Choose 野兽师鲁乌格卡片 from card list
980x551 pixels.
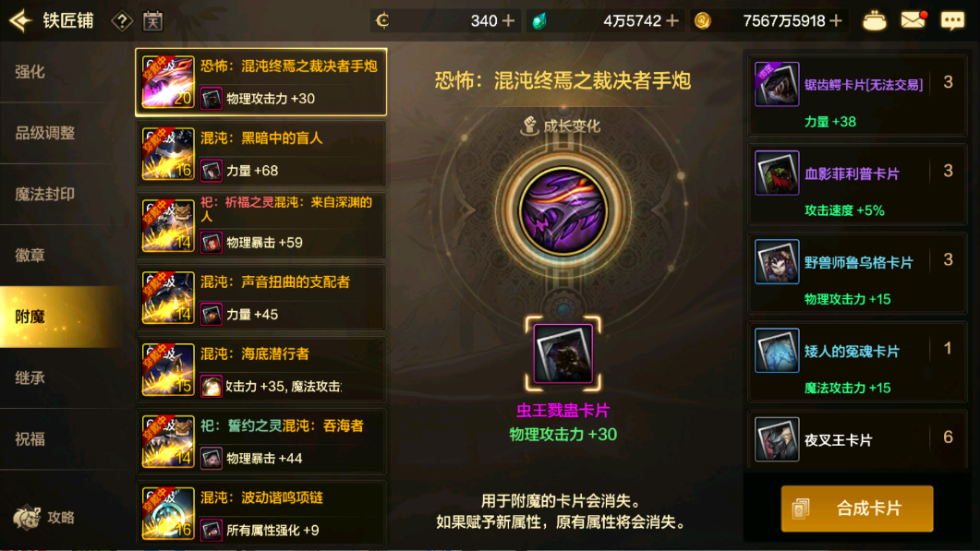coord(857,272)
